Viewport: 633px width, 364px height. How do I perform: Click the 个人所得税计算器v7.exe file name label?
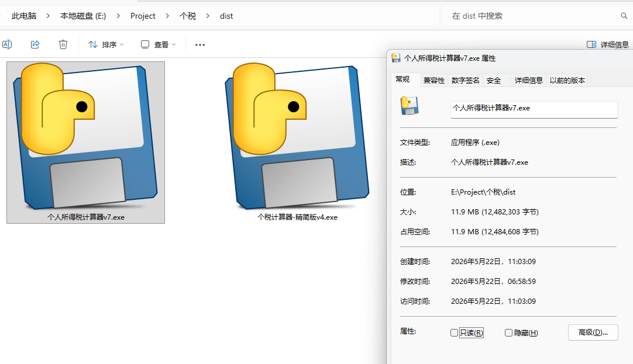(x=86, y=217)
